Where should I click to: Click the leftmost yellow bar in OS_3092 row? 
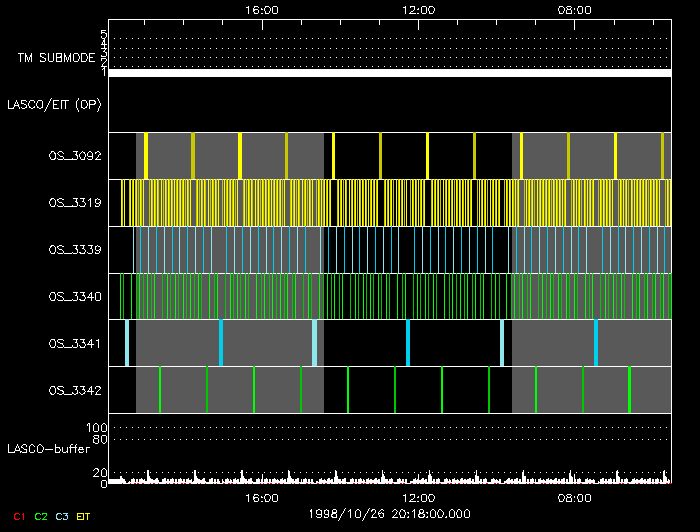coord(146,156)
